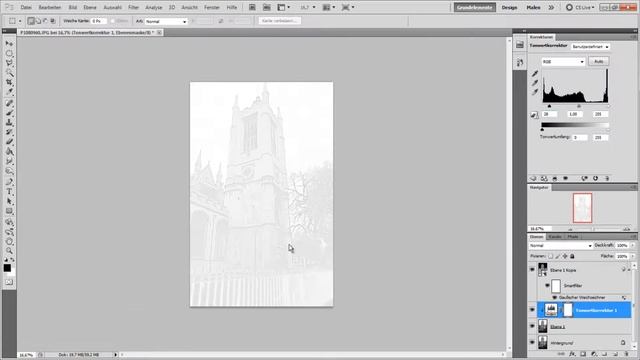Pick the white point eyedropper in Korrekturen
The image size is (640, 360).
click(535, 92)
